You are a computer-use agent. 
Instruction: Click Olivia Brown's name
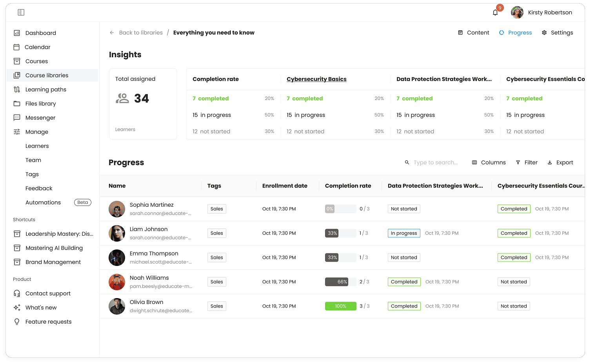pos(147,302)
